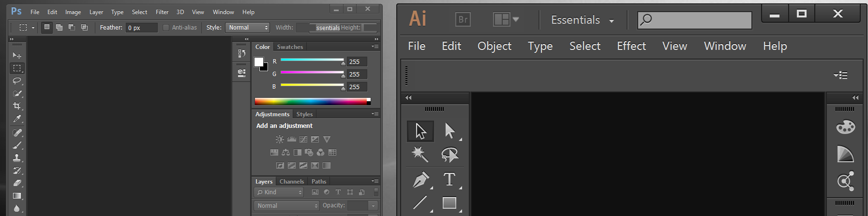Launch Bridge from Illustrator's Br icon
The height and width of the screenshot is (216, 868).
463,19
